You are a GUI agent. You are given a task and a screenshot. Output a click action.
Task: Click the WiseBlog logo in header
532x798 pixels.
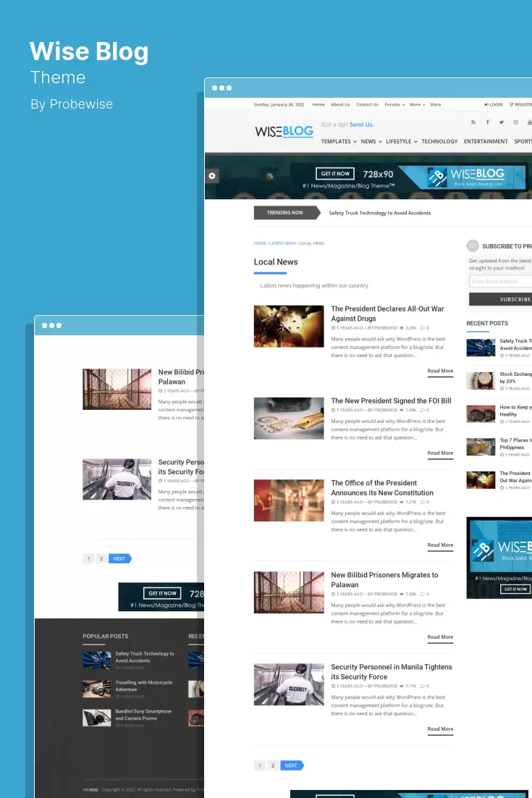pos(284,131)
